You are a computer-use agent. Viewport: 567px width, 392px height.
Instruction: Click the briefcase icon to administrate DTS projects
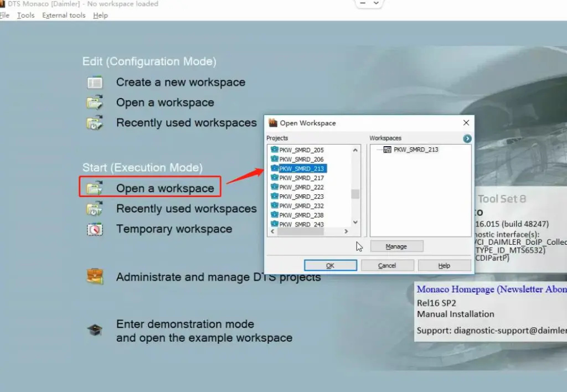95,277
